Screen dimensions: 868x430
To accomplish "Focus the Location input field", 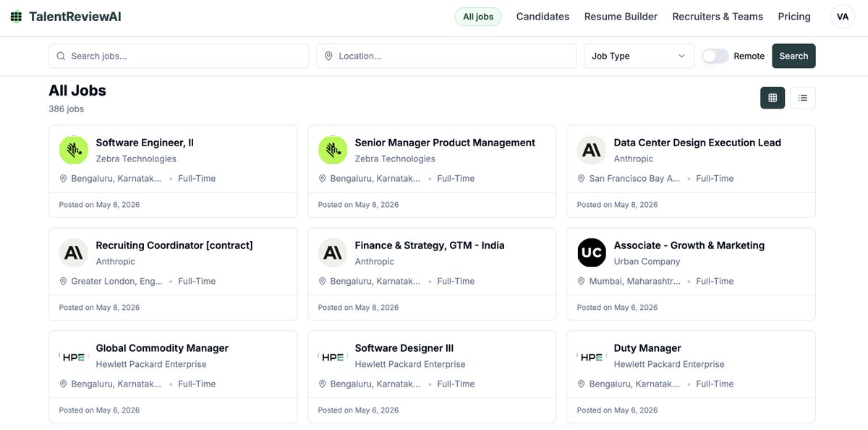I will [446, 56].
